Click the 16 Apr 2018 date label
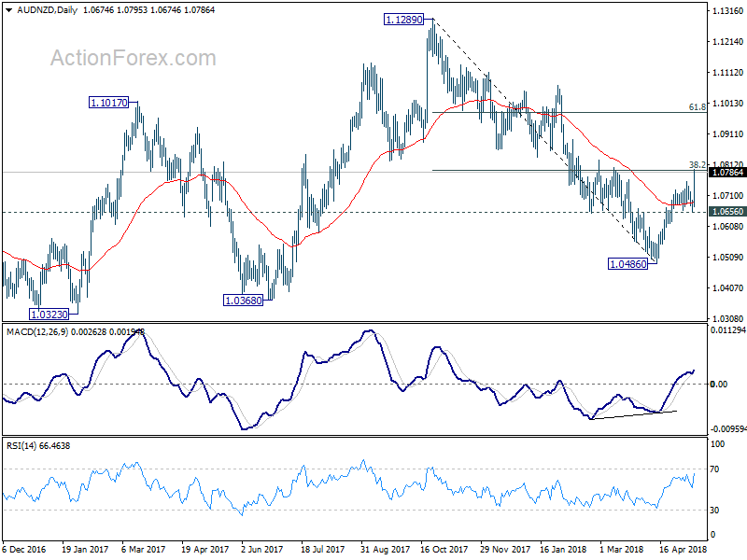The height and width of the screenshot is (560, 747). [684, 550]
